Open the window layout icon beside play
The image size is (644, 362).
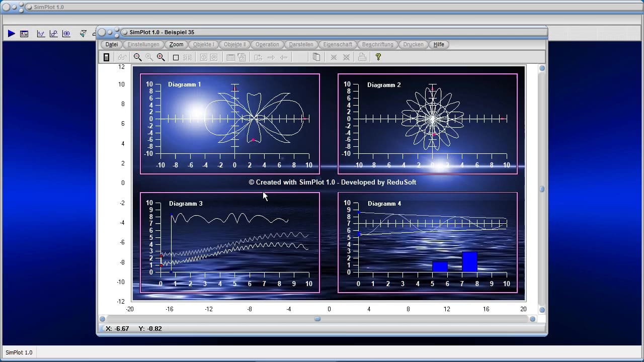[24, 34]
